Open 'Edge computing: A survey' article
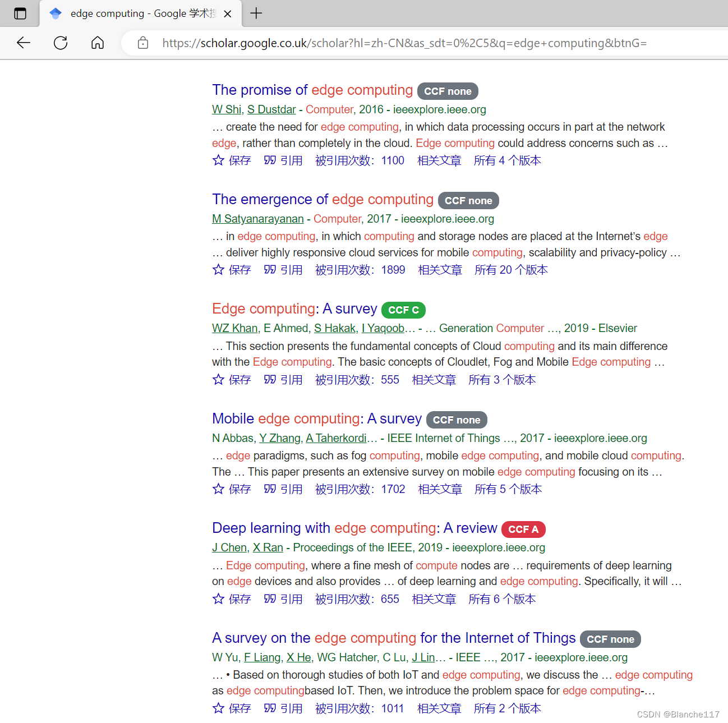 click(x=294, y=308)
